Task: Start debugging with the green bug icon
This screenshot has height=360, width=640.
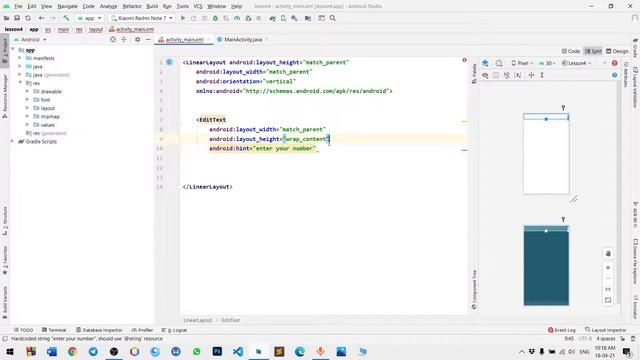Action: coord(215,18)
